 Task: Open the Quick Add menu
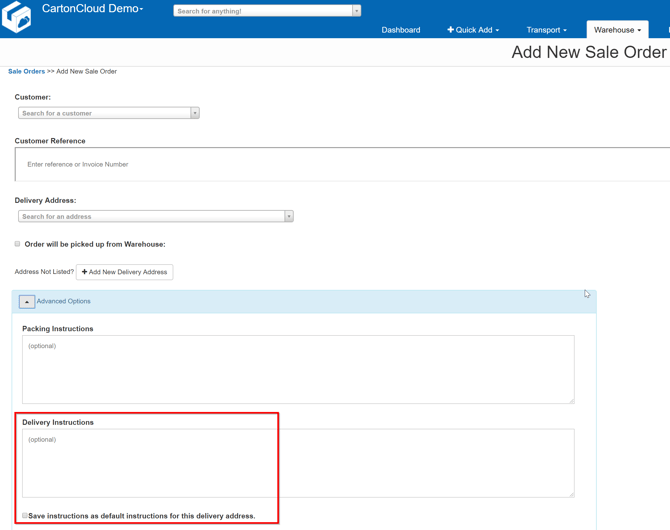(473, 30)
